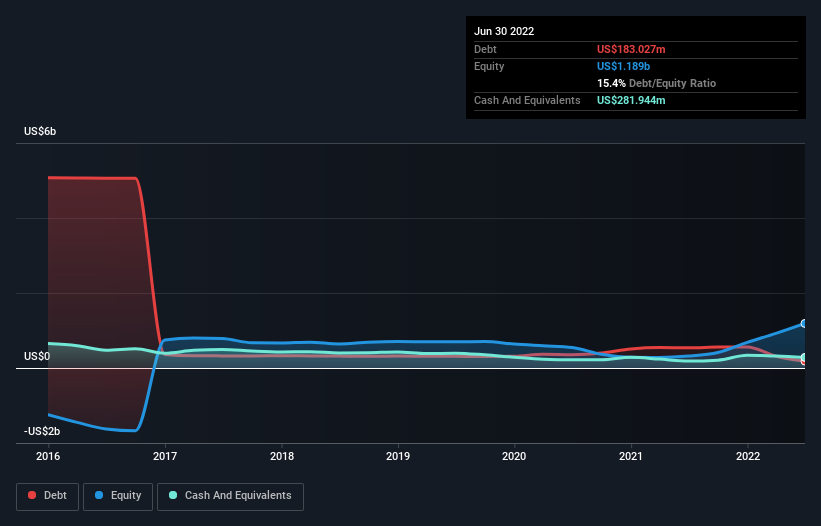Toggle the Debt series legend button
This screenshot has width=821, height=526.
[x=48, y=496]
